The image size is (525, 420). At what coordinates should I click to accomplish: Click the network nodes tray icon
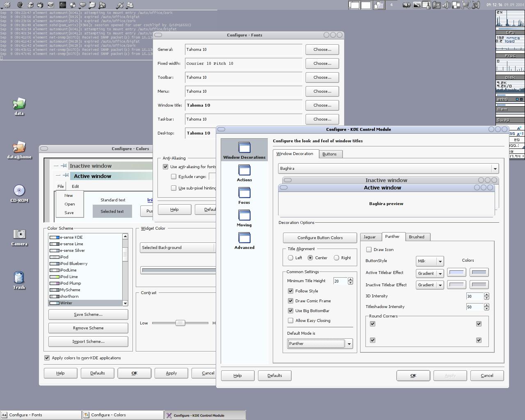tap(466, 5)
